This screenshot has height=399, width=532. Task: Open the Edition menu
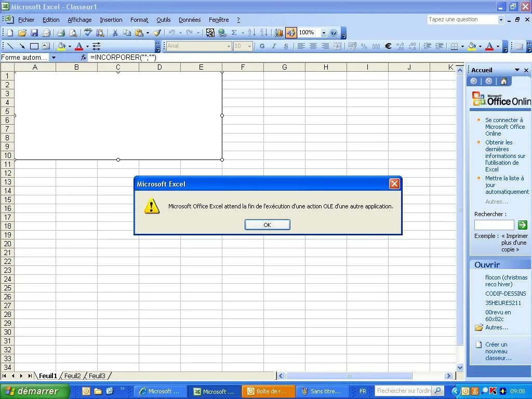pos(51,20)
